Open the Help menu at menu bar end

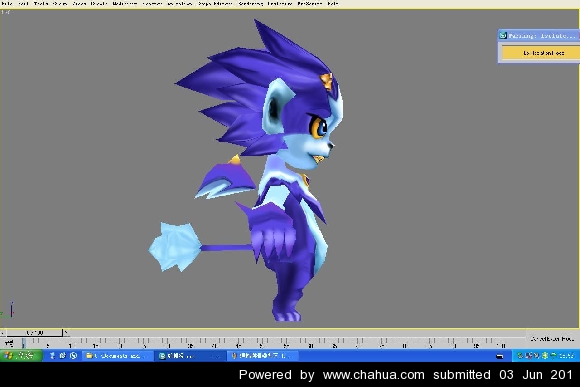click(x=333, y=3)
